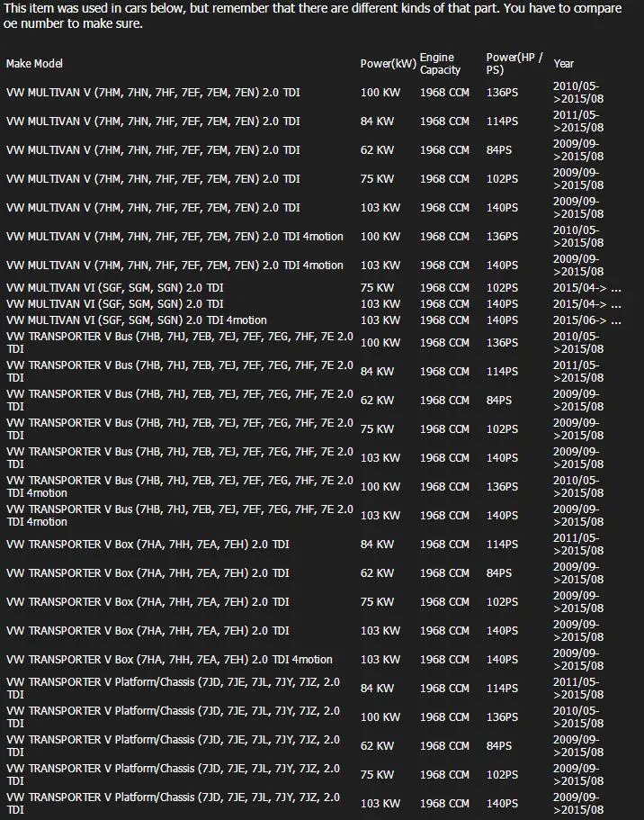Select the TRANSPORTER V Box 2.0 TDI 84 KW name
Image resolution: width=644 pixels, height=820 pixels.
(x=148, y=545)
